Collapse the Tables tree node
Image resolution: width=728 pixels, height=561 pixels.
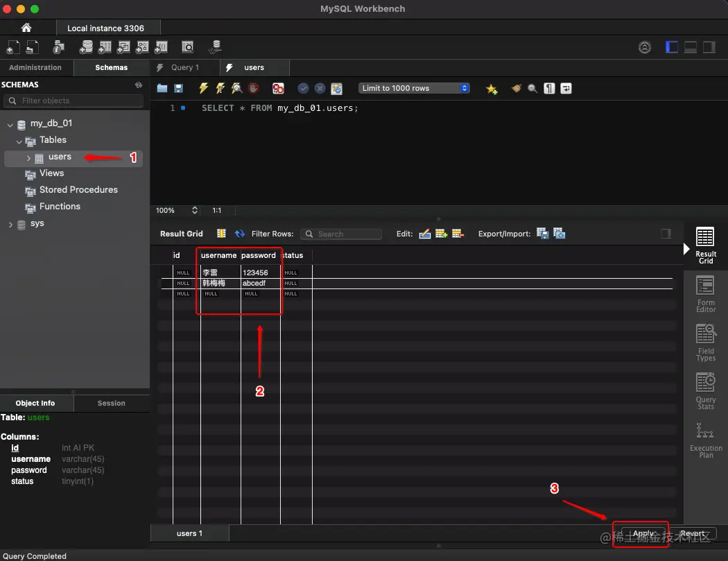(x=19, y=141)
